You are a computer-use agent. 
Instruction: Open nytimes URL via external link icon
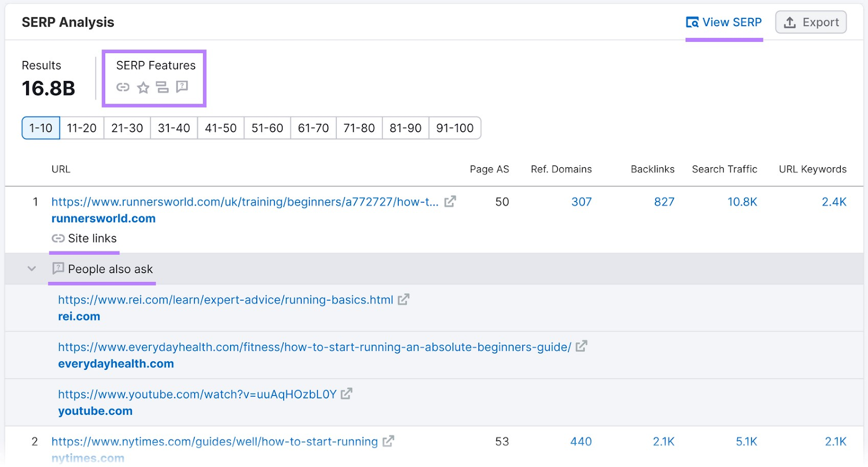[x=388, y=441]
